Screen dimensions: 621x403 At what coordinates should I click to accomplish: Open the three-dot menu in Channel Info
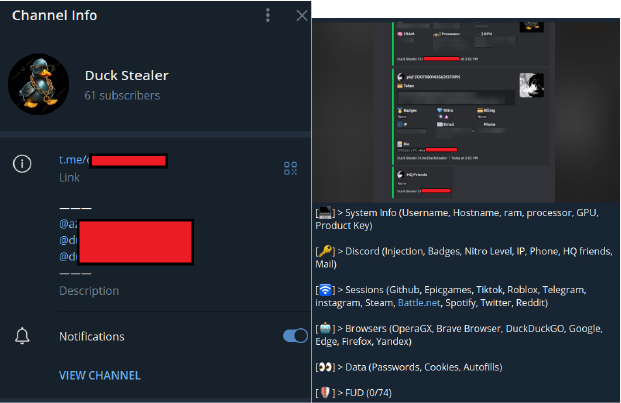click(268, 15)
